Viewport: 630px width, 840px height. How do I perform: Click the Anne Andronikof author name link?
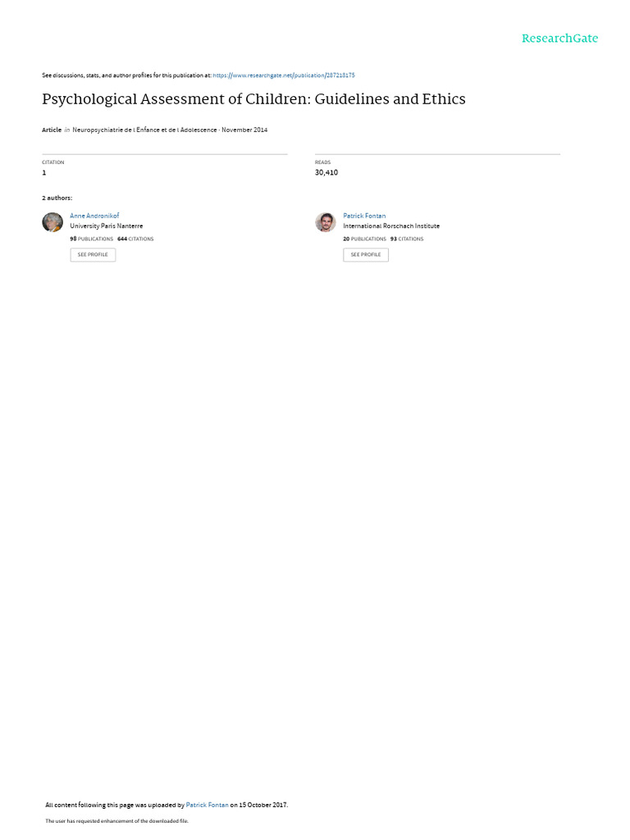point(94,216)
